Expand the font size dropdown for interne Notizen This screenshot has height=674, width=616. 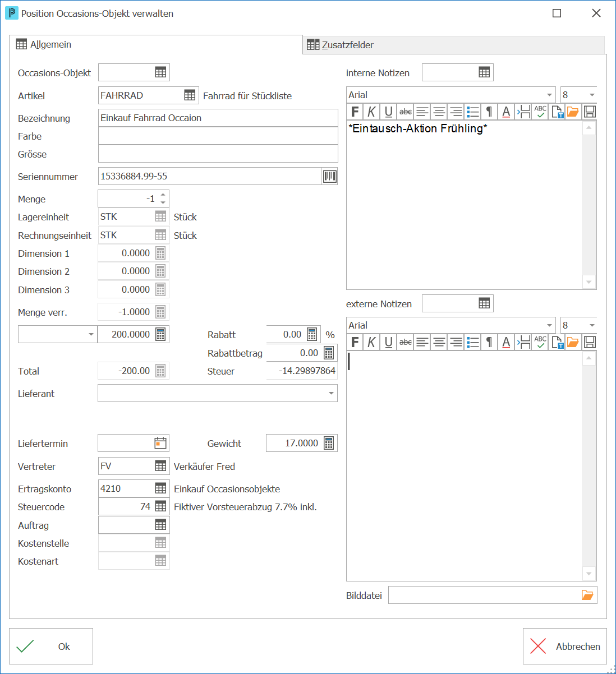pyautogui.click(x=592, y=95)
